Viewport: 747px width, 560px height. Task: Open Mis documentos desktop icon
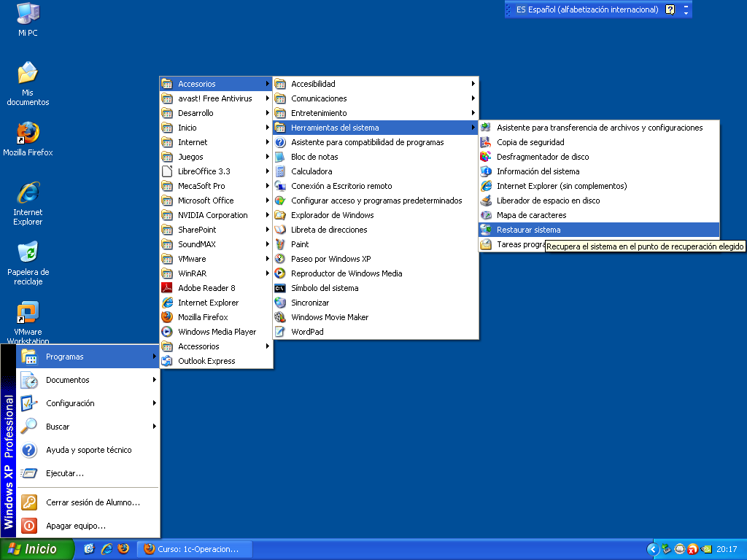[x=28, y=84]
